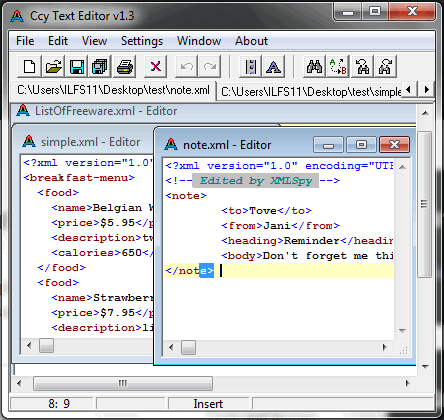The width and height of the screenshot is (444, 420).
Task: Click the Find Next binoculars icon
Action: 385,67
